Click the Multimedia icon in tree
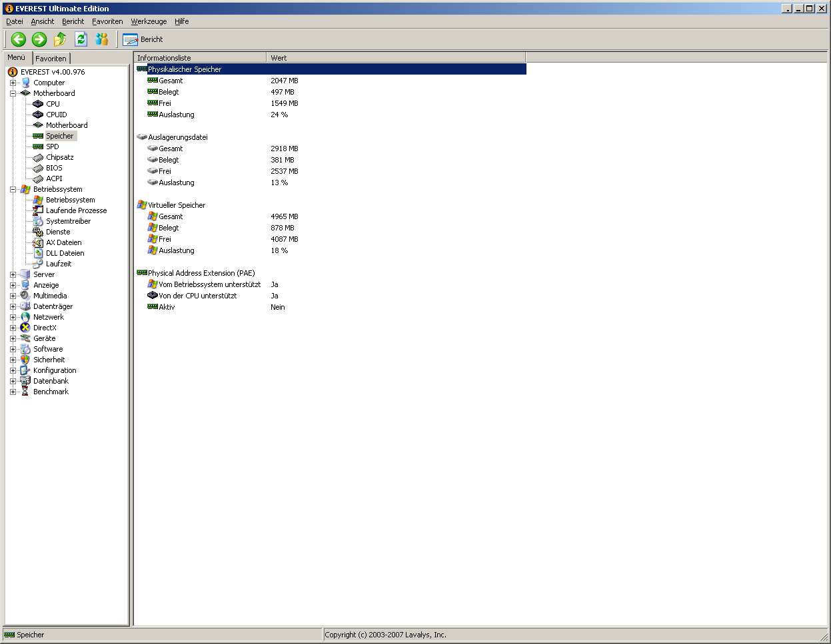Viewport: 831px width, 644px height. (x=25, y=296)
